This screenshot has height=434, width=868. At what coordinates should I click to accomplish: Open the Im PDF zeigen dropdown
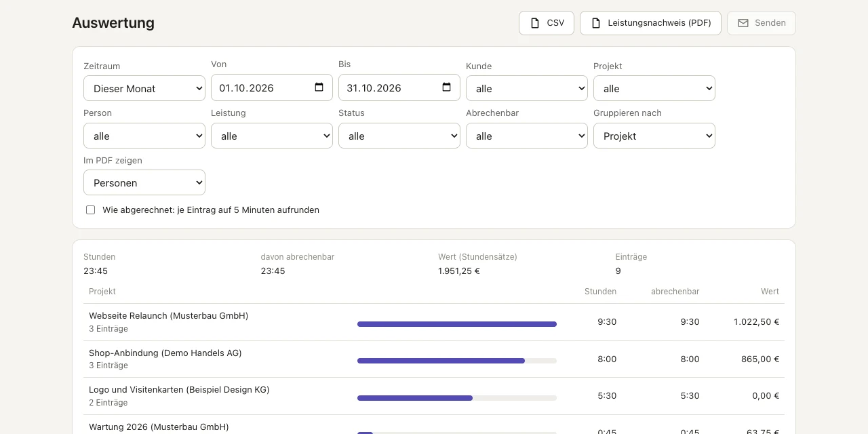[x=144, y=182]
